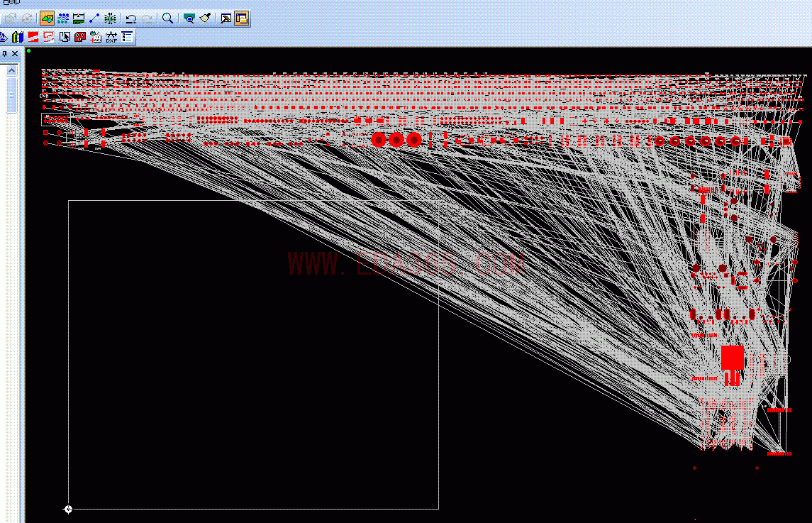
Task: Click the red flood shape with circles icon
Action: point(80,37)
